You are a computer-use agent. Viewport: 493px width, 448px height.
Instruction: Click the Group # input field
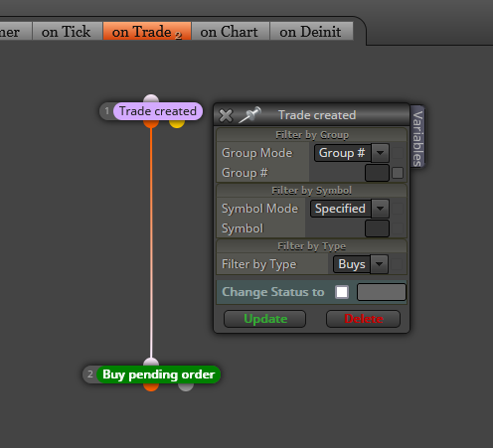pos(377,173)
